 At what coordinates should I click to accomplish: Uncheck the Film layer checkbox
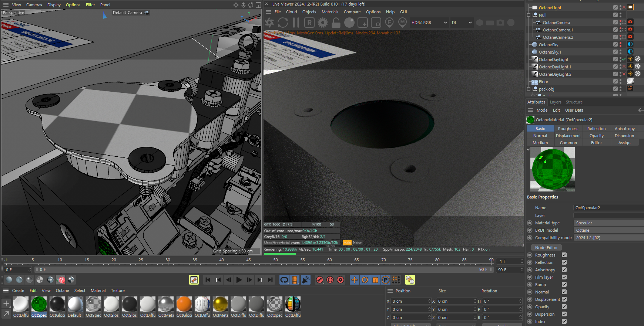click(x=564, y=277)
